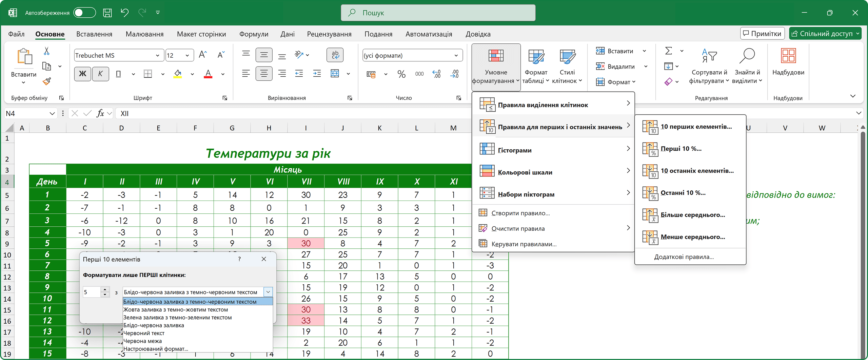Click the Increase Font Size icon
This screenshot has width=868, height=360.
coord(203,55)
